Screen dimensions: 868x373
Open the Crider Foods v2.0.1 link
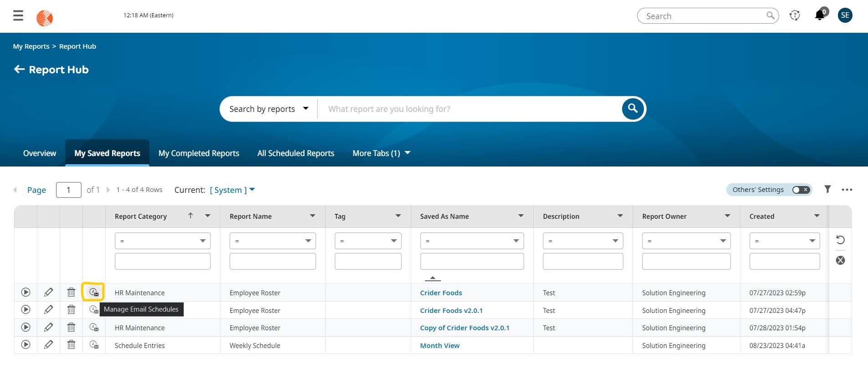point(451,311)
